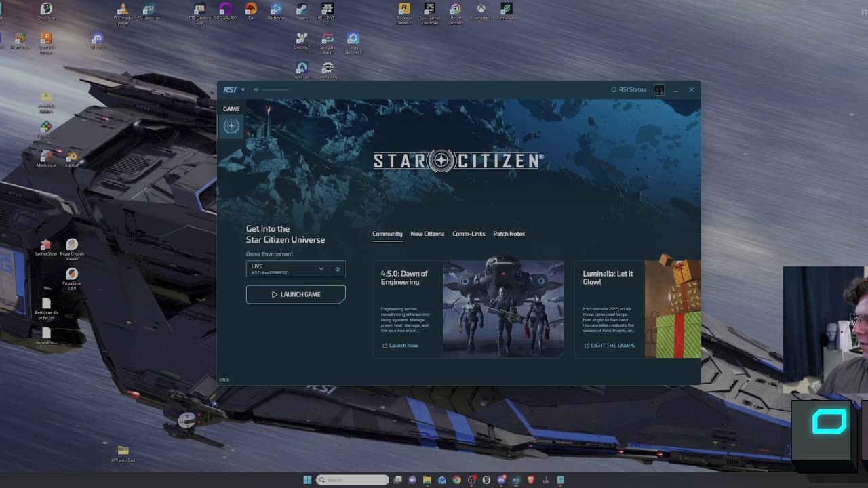This screenshot has width=868, height=488.
Task: Open the RSI Launcher desktop shortcut
Action: pyautogui.click(x=149, y=12)
